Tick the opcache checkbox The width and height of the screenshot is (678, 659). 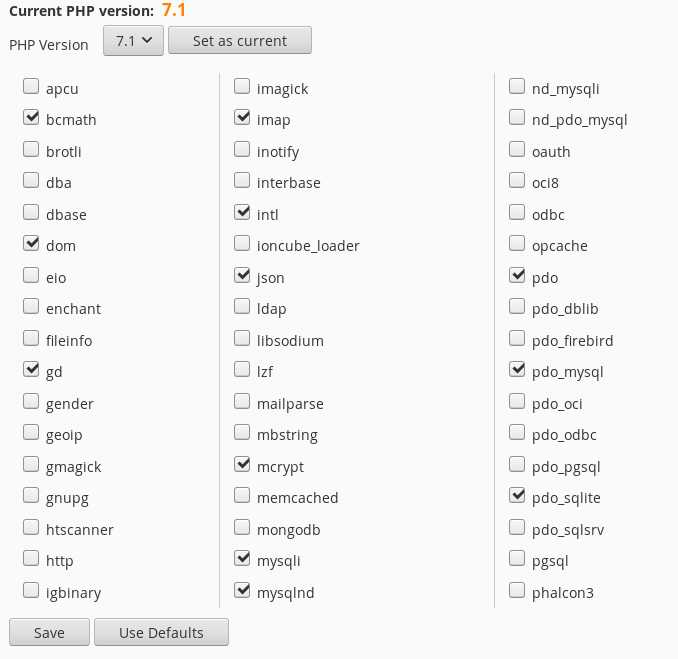pos(517,244)
